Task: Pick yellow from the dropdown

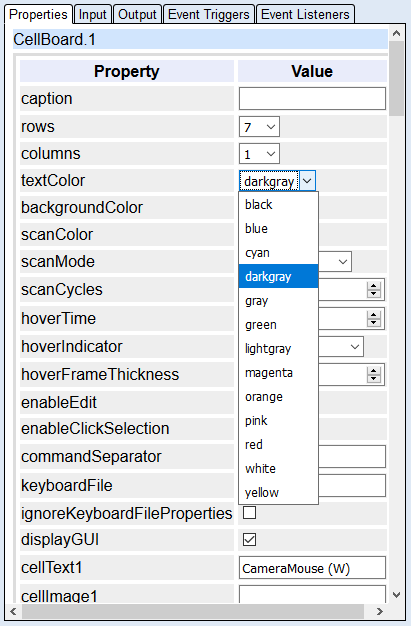Action: pyautogui.click(x=278, y=492)
